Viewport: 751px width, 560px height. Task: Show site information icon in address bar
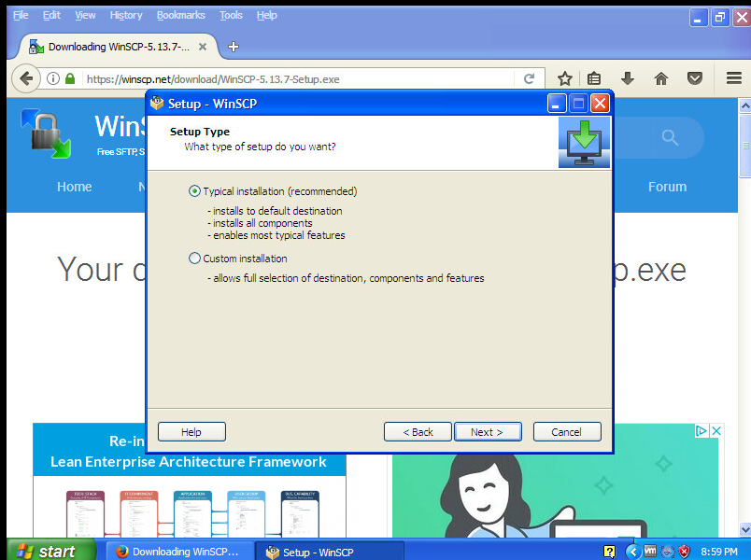pyautogui.click(x=53, y=78)
